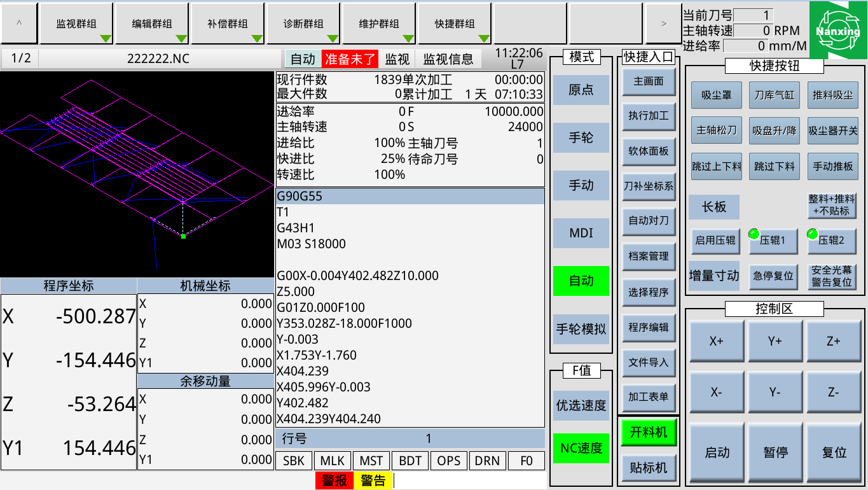The width and height of the screenshot is (868, 490).
Task: Click 急停复位 button
Action: point(773,276)
